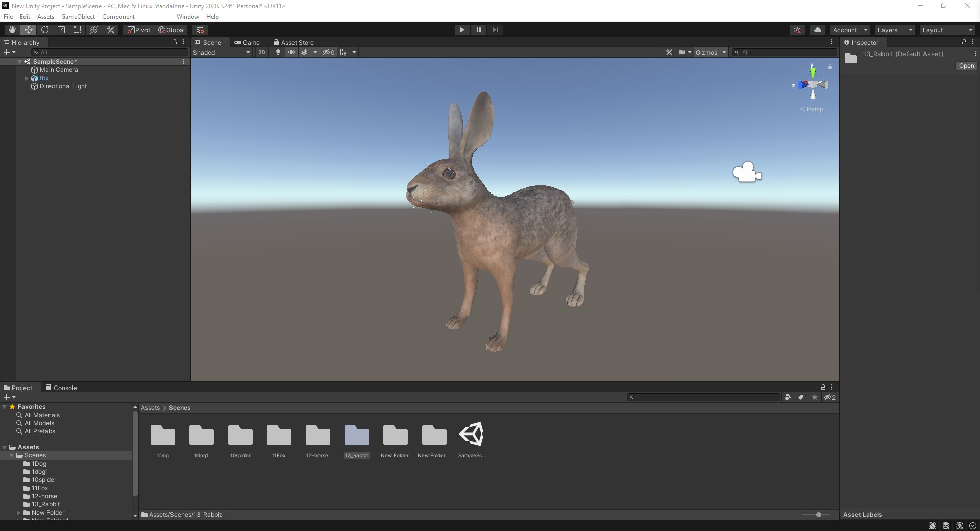Toggle Global handle rotation
Image resolution: width=980 pixels, height=531 pixels.
click(x=171, y=30)
